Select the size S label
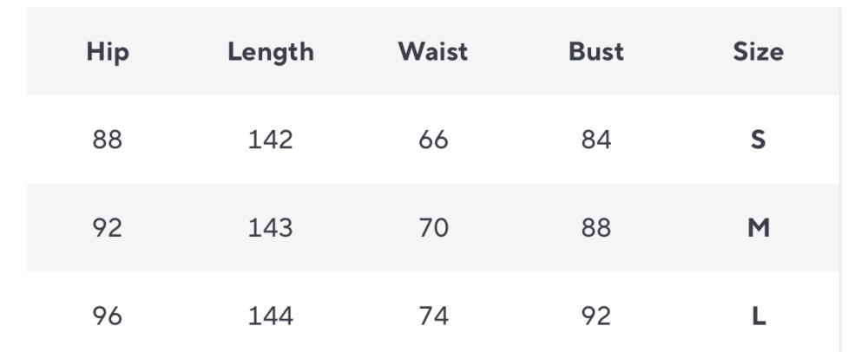The width and height of the screenshot is (868, 352). tap(758, 140)
